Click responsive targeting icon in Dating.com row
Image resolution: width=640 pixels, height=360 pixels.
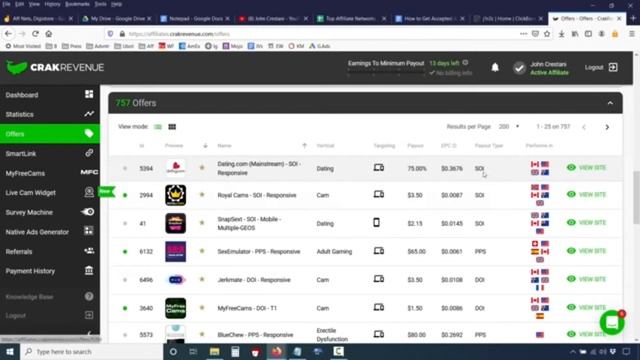(x=379, y=168)
